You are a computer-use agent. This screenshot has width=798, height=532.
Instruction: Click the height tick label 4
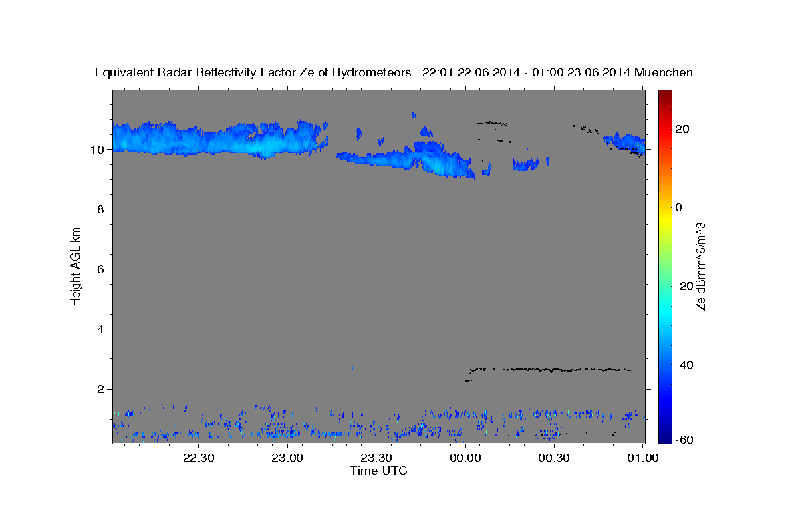tap(100, 329)
